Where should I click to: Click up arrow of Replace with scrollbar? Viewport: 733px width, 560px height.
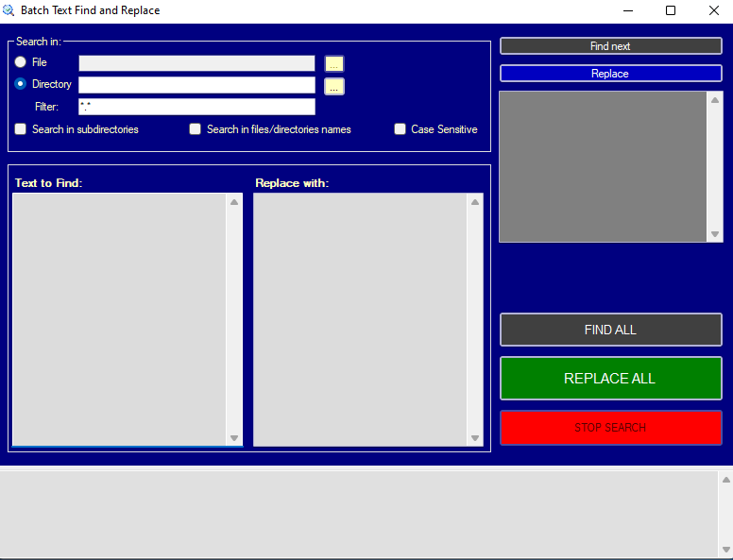pyautogui.click(x=475, y=202)
